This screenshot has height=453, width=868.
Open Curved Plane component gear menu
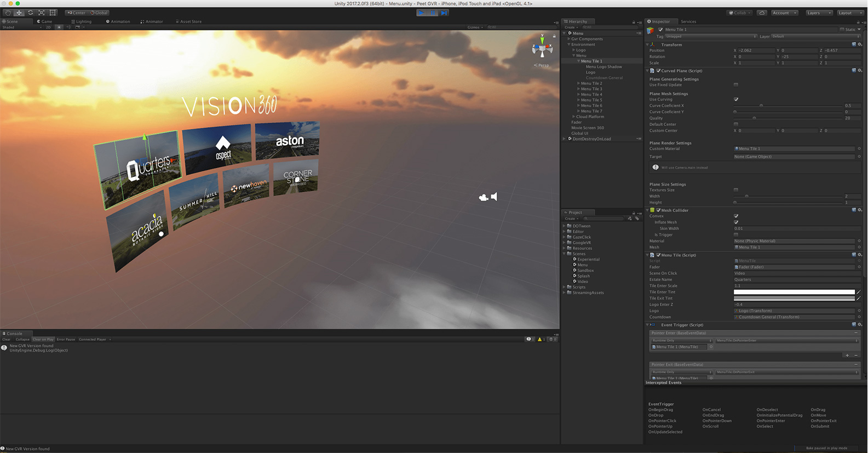pyautogui.click(x=860, y=71)
